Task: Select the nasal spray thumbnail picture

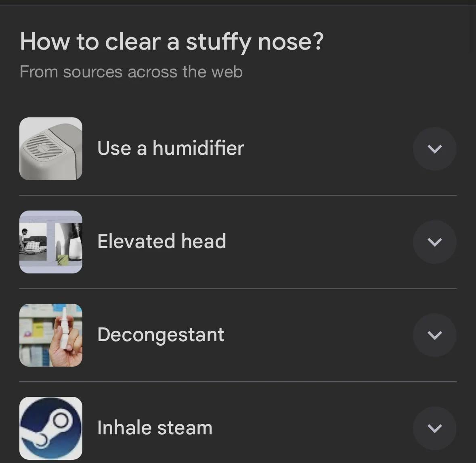Action: (51, 335)
